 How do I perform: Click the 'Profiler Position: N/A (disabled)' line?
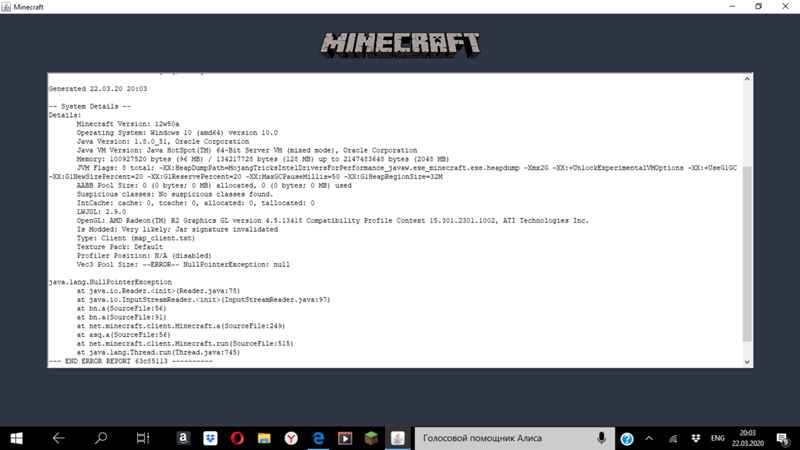[144, 256]
